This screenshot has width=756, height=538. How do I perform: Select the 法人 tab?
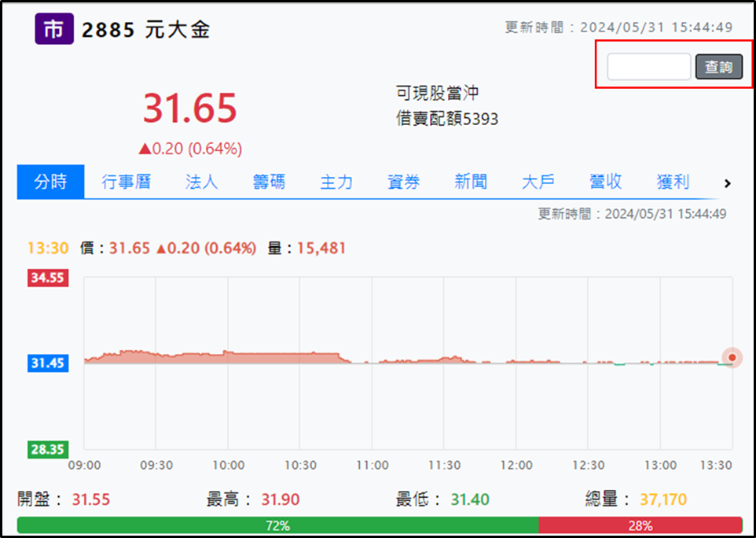tap(201, 182)
